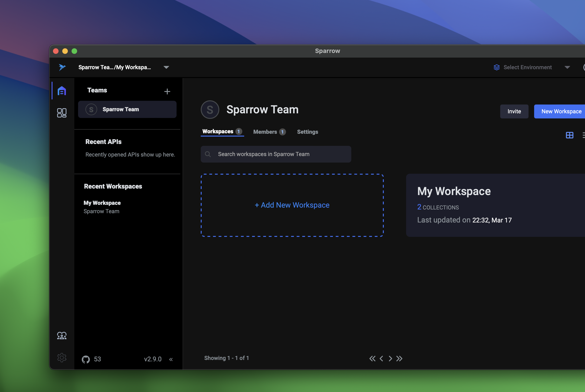The image size is (585, 392).
Task: Switch to grid view icon
Action: [x=569, y=135]
